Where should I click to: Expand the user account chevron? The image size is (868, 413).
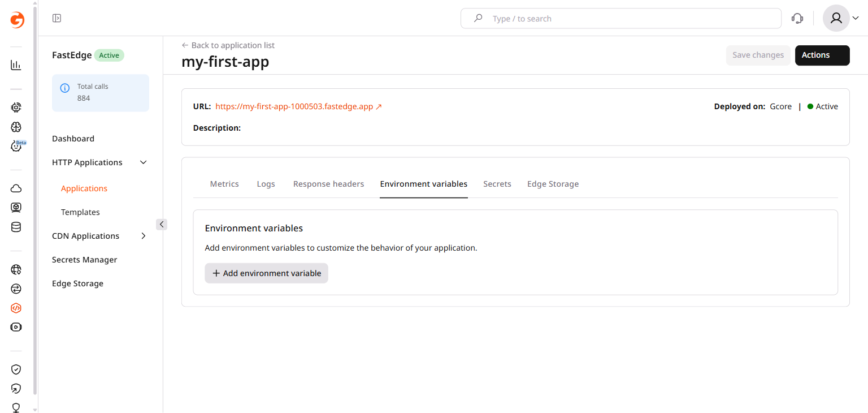click(855, 18)
